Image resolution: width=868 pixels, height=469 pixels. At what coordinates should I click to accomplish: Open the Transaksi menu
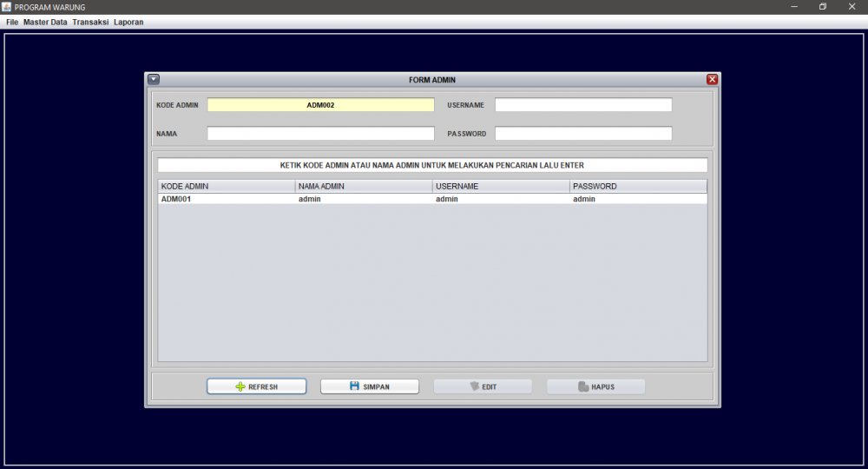point(90,22)
